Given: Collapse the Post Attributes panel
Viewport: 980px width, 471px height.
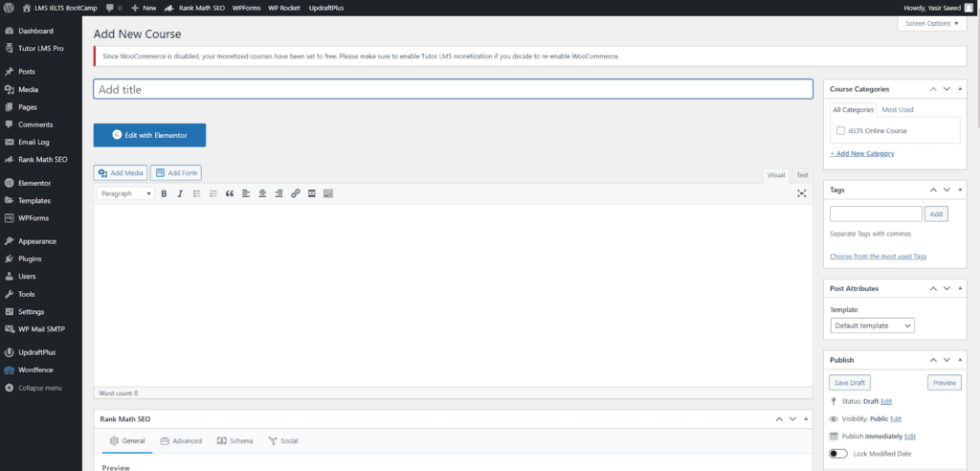Looking at the screenshot, I should coord(961,289).
